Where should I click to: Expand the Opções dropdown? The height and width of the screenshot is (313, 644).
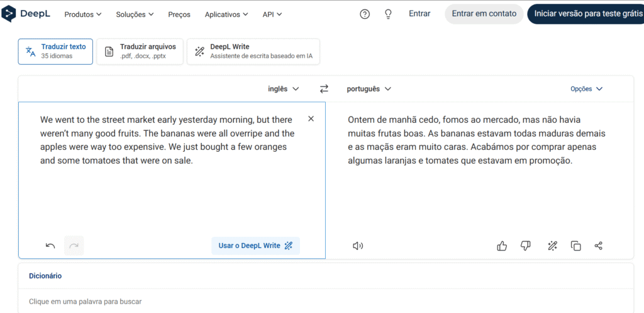click(587, 89)
